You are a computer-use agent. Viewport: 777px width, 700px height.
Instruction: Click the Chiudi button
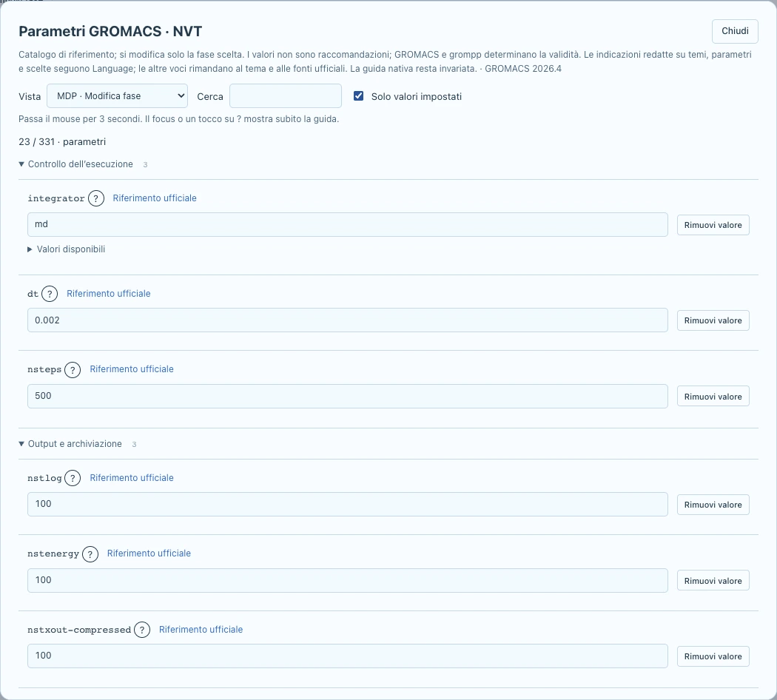click(735, 31)
